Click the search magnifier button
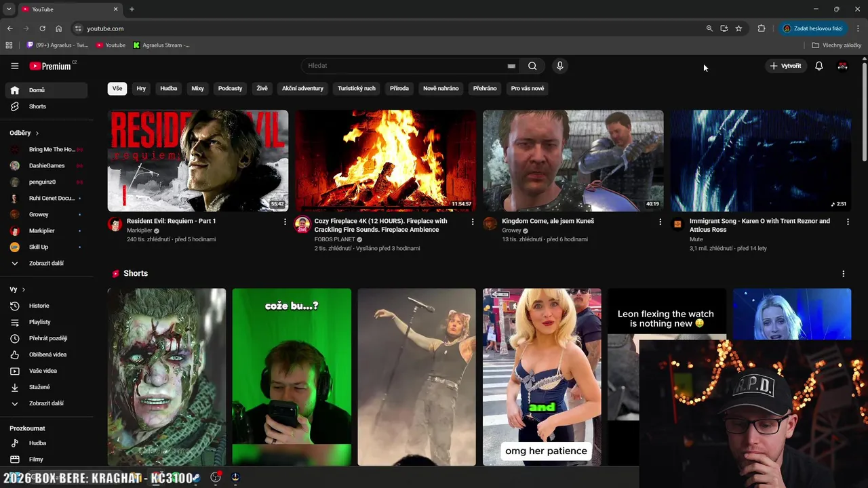 pyautogui.click(x=532, y=66)
